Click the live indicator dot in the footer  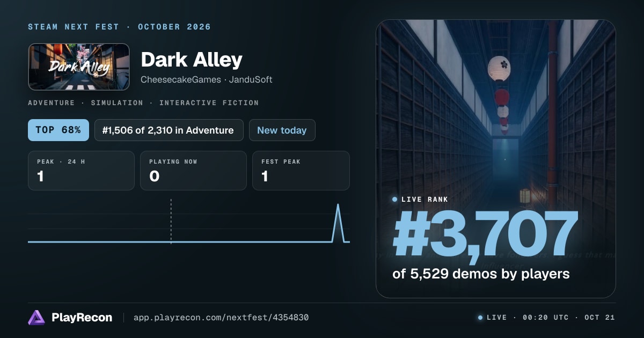pyautogui.click(x=480, y=318)
